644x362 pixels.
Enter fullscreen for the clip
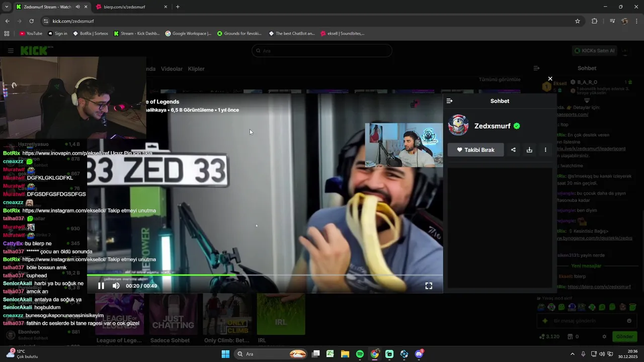click(429, 286)
